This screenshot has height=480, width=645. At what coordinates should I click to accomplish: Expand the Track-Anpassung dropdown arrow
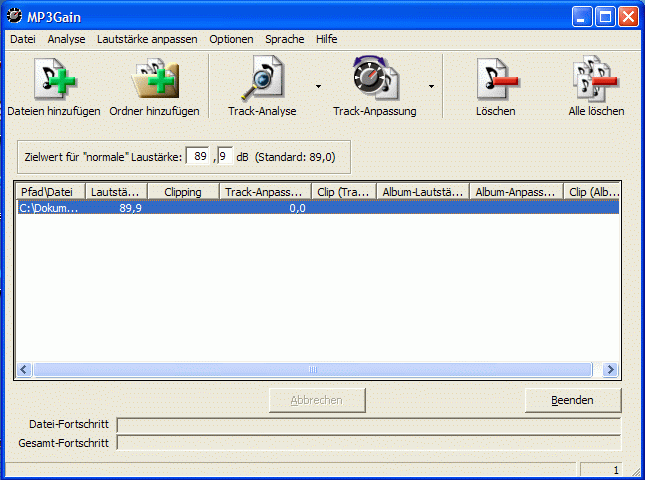click(x=431, y=86)
